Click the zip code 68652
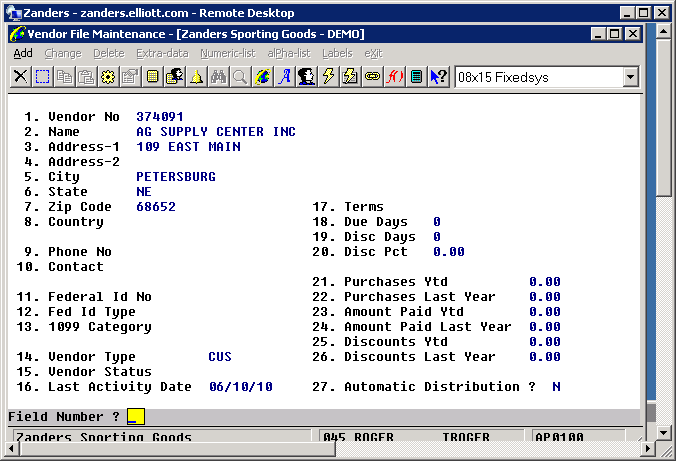The image size is (676, 461). coord(156,207)
